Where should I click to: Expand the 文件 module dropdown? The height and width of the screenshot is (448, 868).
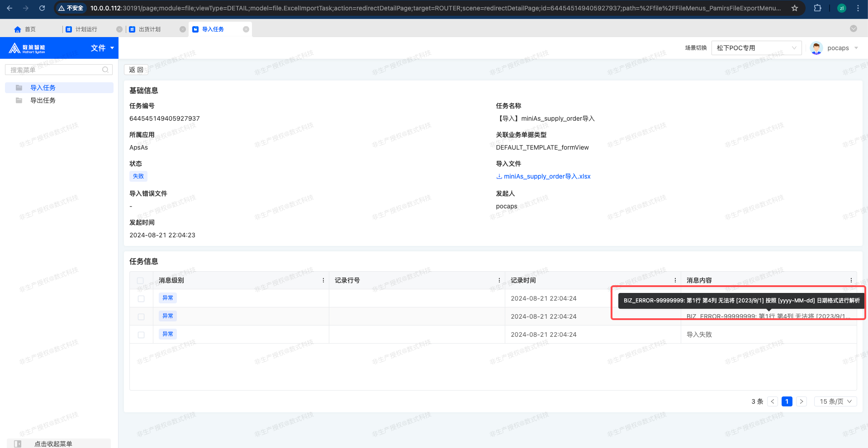(102, 48)
